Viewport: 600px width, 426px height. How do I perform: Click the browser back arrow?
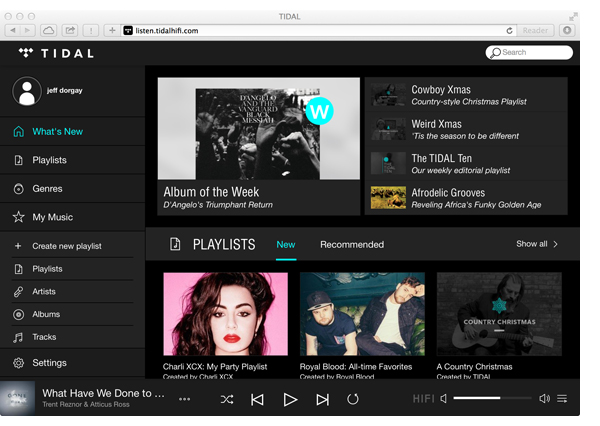click(13, 30)
